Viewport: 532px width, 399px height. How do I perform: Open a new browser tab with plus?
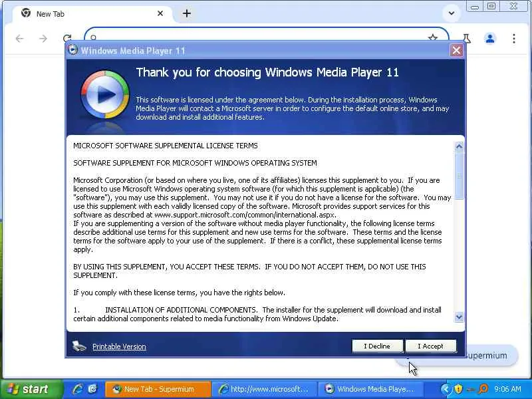[187, 13]
